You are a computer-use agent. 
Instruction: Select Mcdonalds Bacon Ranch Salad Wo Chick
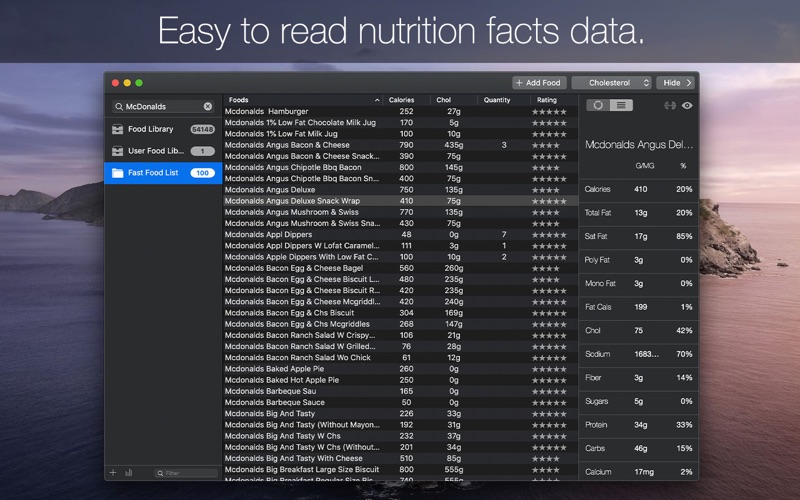point(401,358)
